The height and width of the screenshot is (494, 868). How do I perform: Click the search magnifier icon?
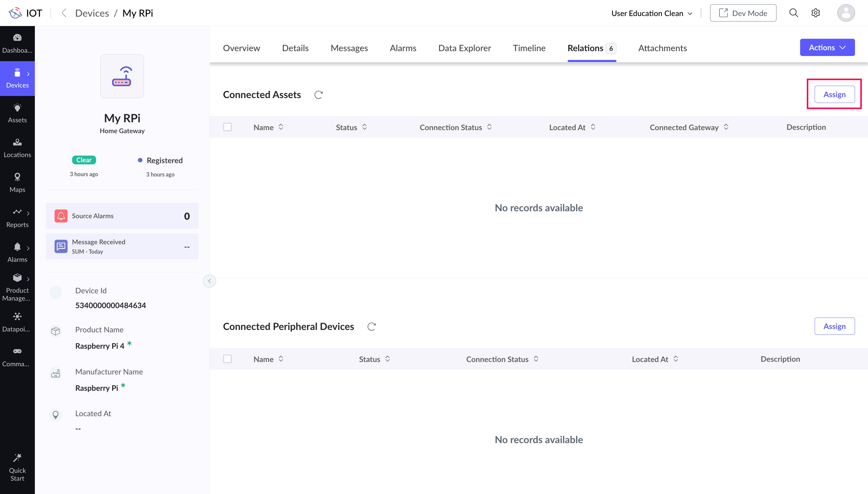(x=793, y=13)
